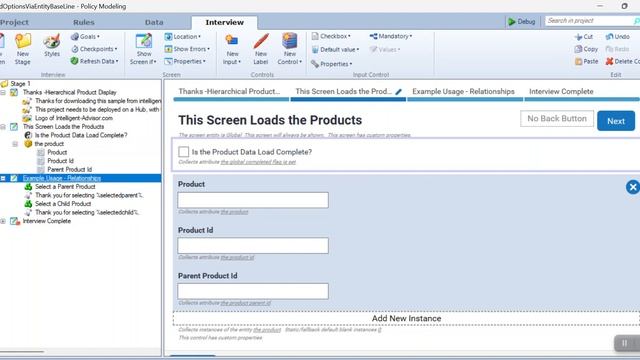The height and width of the screenshot is (360, 640).
Task: Expand the Interview Complete tree node
Action: pyautogui.click(x=3, y=221)
